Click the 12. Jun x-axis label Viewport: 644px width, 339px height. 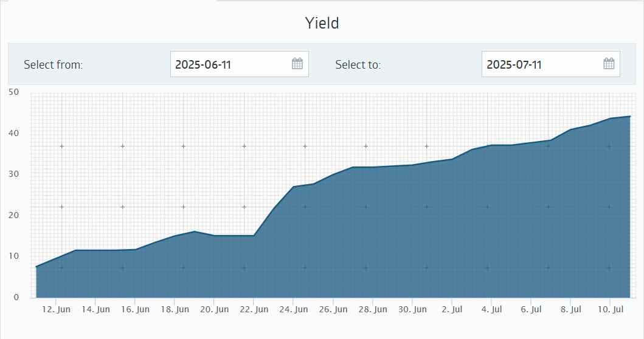[x=56, y=309]
